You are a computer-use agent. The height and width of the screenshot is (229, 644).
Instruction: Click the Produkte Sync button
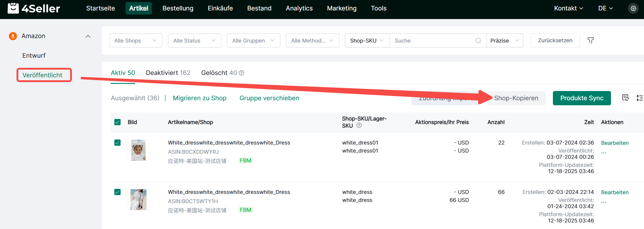coord(581,98)
